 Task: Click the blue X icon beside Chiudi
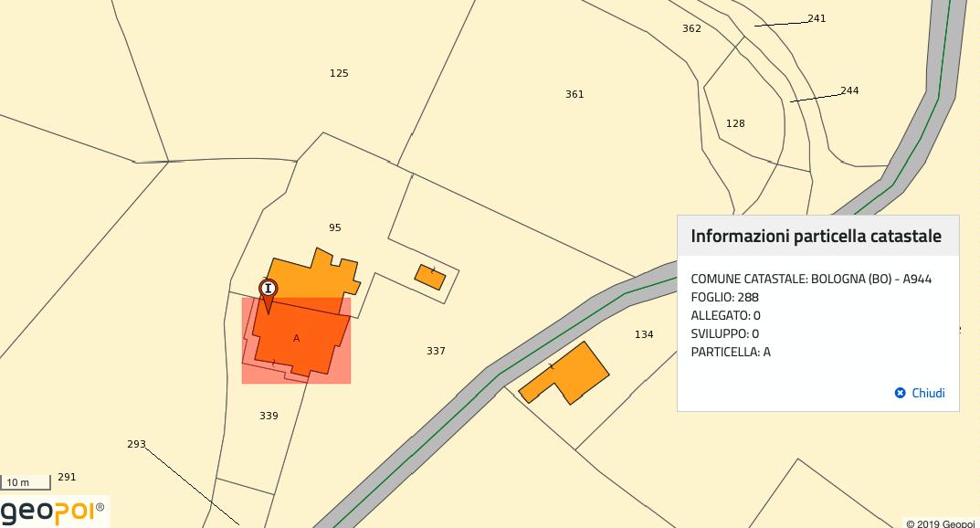click(900, 393)
